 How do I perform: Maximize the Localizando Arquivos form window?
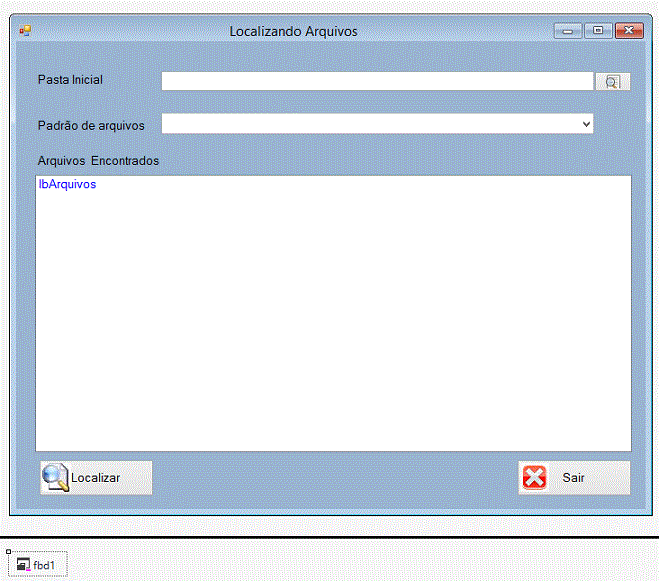click(598, 31)
